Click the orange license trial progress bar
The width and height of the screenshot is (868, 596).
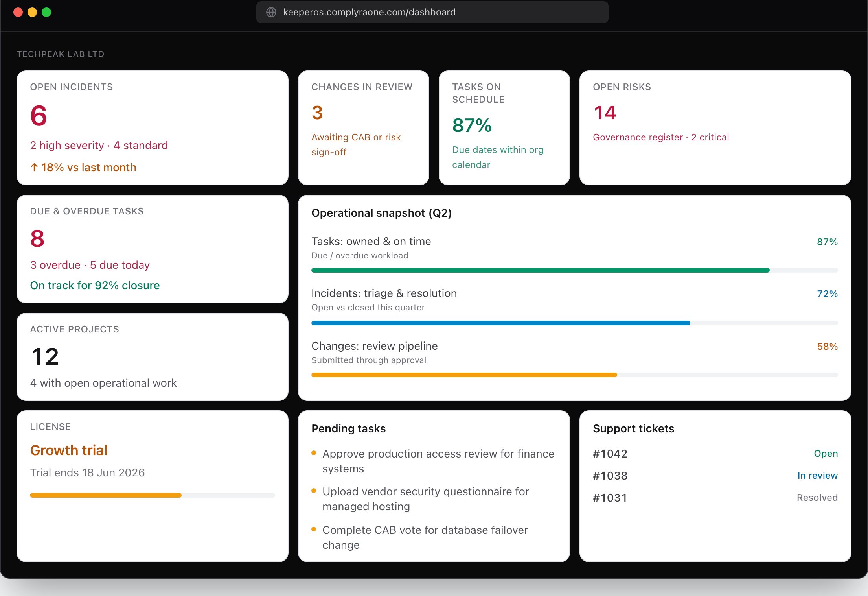pyautogui.click(x=153, y=495)
